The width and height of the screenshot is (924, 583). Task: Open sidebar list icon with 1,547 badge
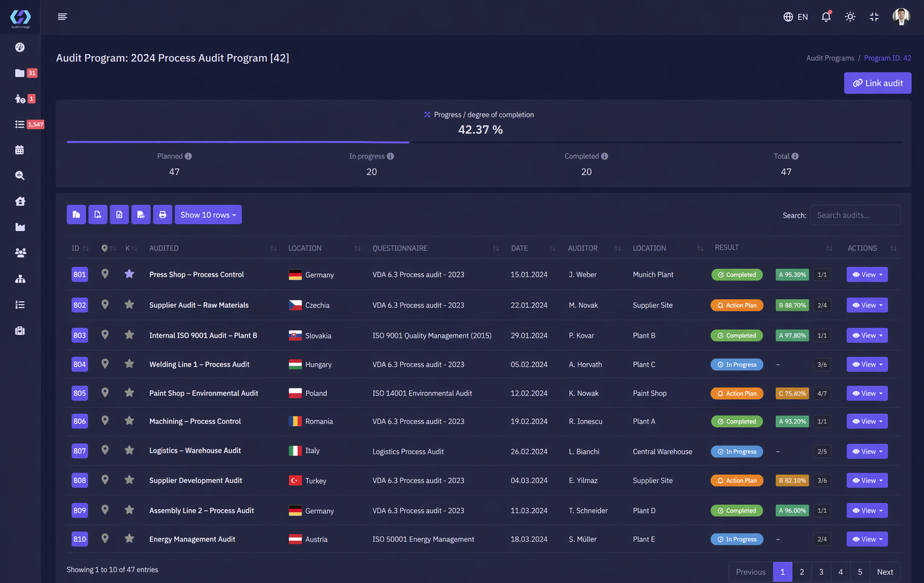click(20, 124)
